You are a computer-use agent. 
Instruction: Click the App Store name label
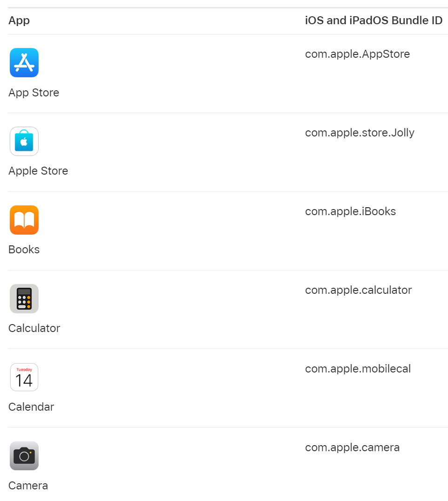click(34, 93)
